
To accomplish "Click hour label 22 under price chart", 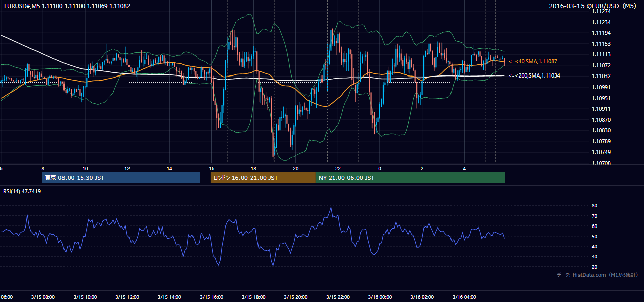I will tap(338, 168).
